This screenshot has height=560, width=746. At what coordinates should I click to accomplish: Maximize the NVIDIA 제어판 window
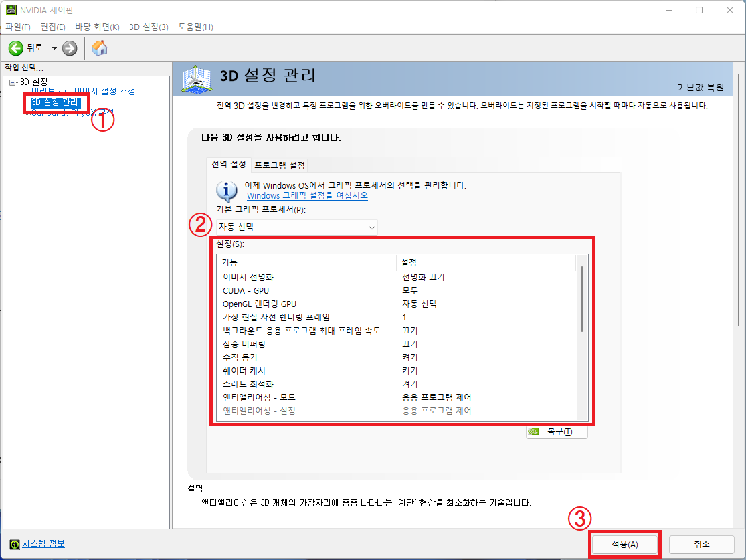click(x=699, y=10)
